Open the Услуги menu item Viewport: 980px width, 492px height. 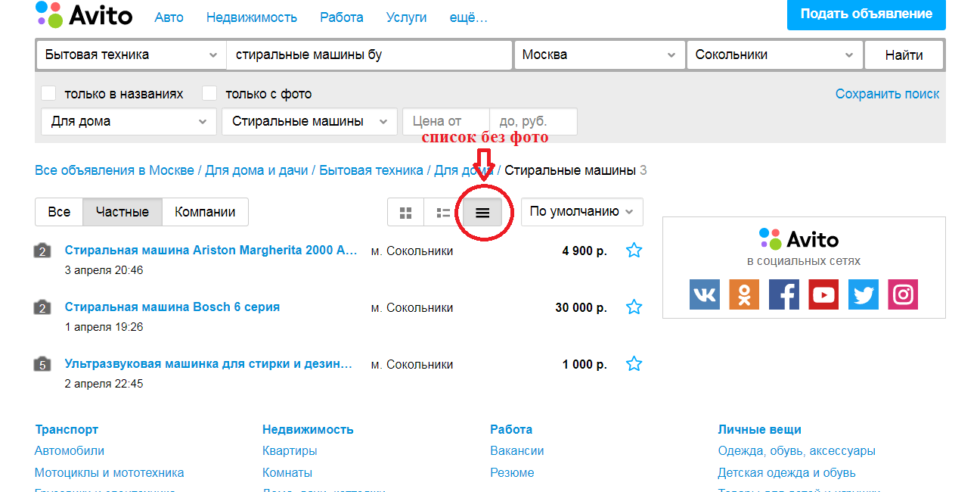pyautogui.click(x=407, y=17)
